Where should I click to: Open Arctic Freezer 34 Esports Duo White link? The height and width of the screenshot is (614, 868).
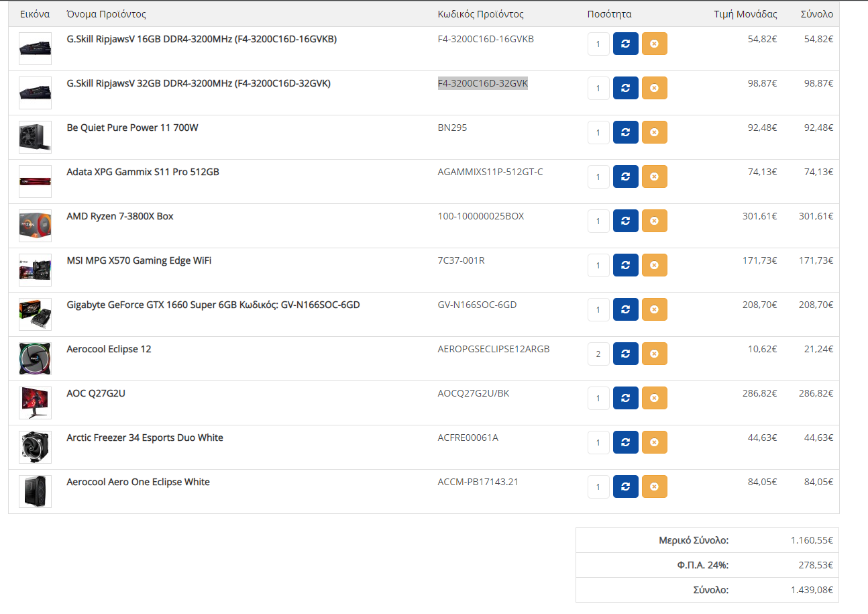pos(145,438)
